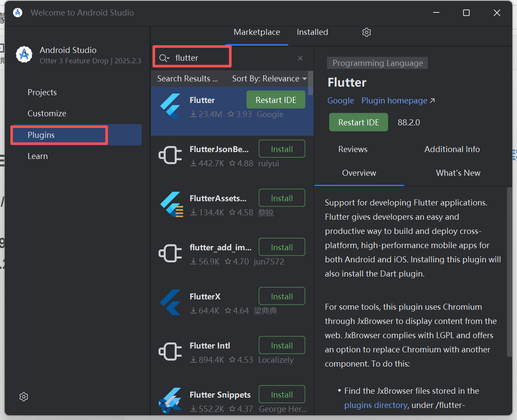Select the Flutter Intl plugin name

pyautogui.click(x=210, y=345)
